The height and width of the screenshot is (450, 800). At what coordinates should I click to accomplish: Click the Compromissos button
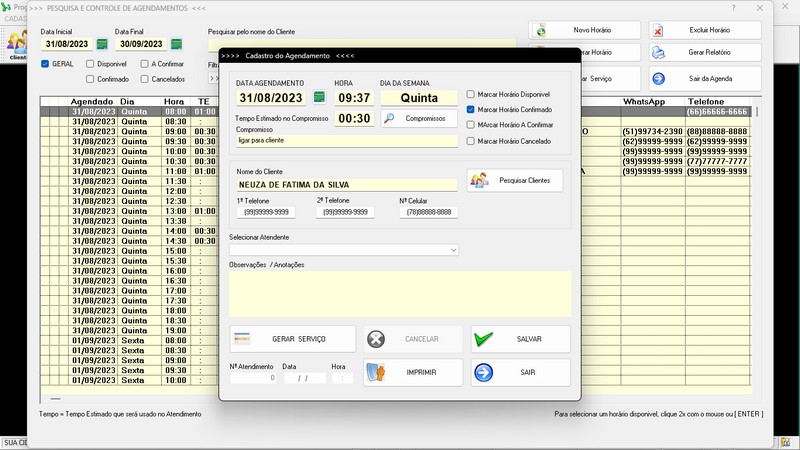(x=419, y=118)
